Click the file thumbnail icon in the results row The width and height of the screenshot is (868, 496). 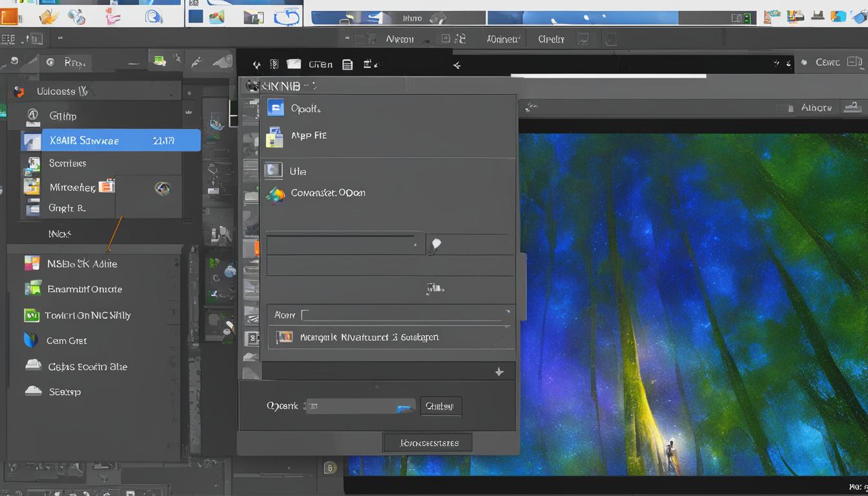[285, 336]
